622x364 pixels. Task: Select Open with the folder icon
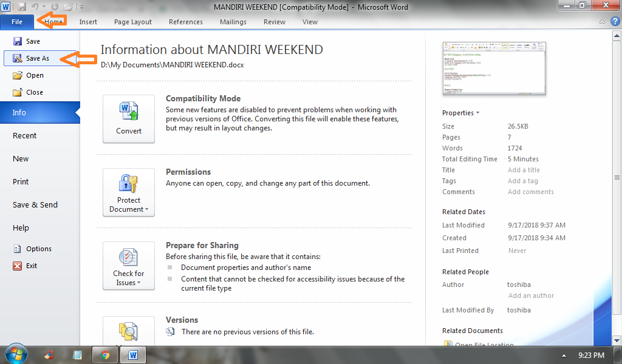pyautogui.click(x=28, y=75)
